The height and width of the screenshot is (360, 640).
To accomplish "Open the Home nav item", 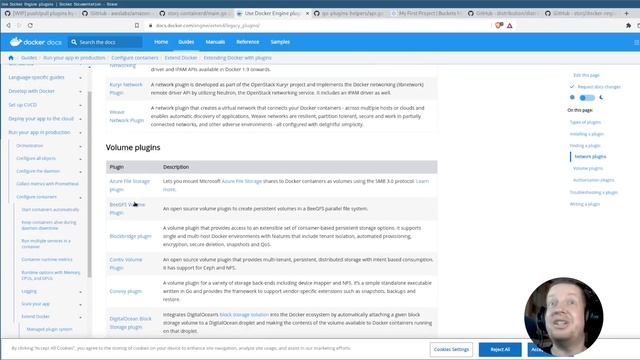I will [x=161, y=42].
